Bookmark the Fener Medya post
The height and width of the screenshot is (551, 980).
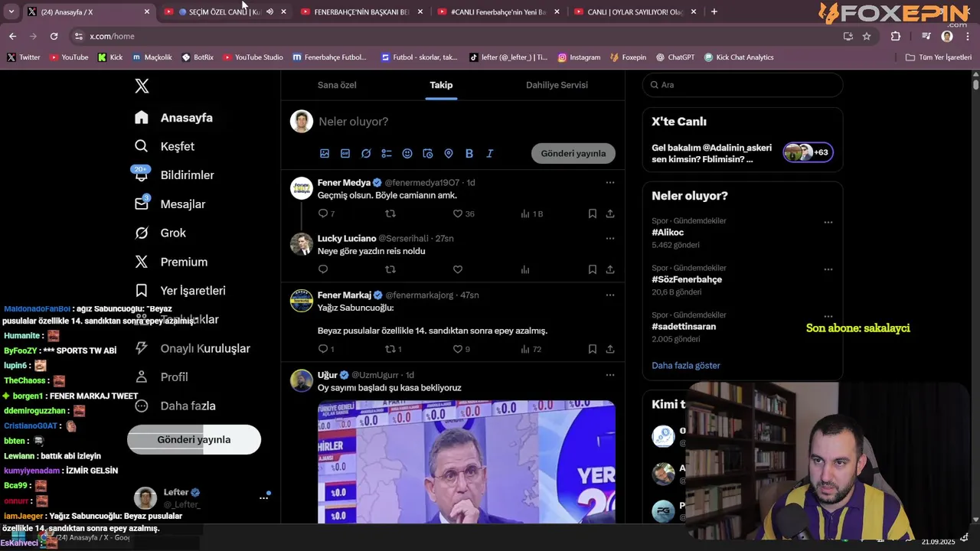[593, 214]
